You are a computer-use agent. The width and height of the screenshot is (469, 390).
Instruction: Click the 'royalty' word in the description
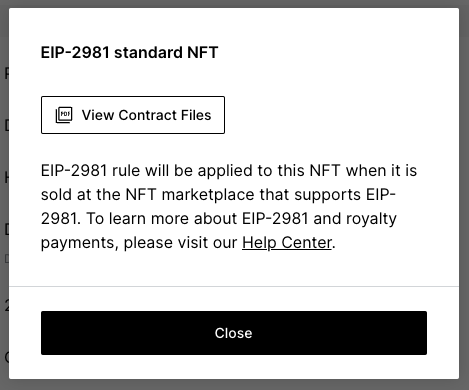click(371, 219)
